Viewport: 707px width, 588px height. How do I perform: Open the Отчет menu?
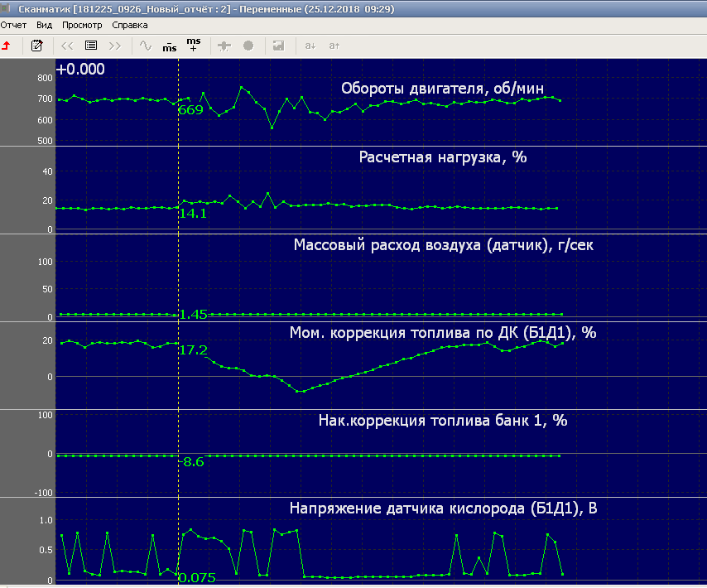(x=14, y=25)
